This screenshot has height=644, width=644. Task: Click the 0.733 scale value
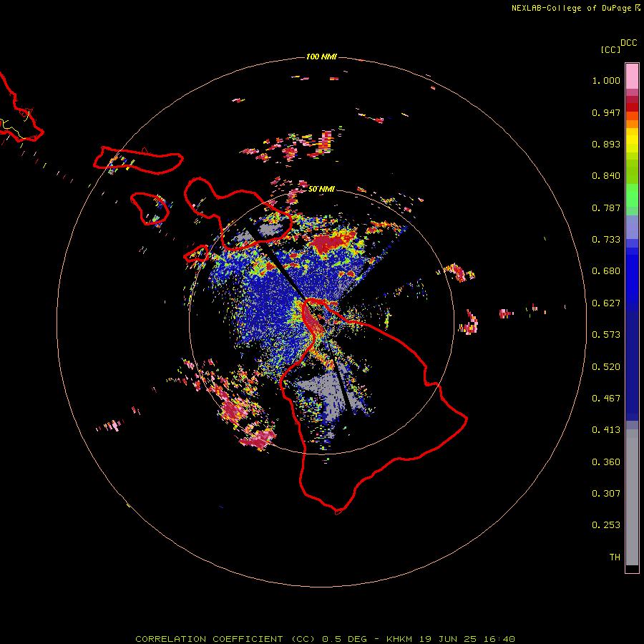(606, 240)
